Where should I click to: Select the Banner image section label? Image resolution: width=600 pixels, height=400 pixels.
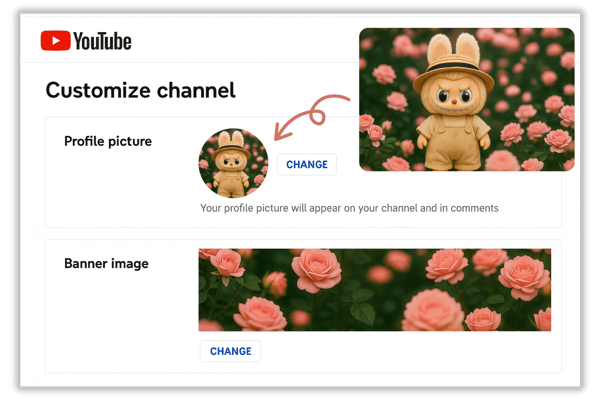coord(106,264)
